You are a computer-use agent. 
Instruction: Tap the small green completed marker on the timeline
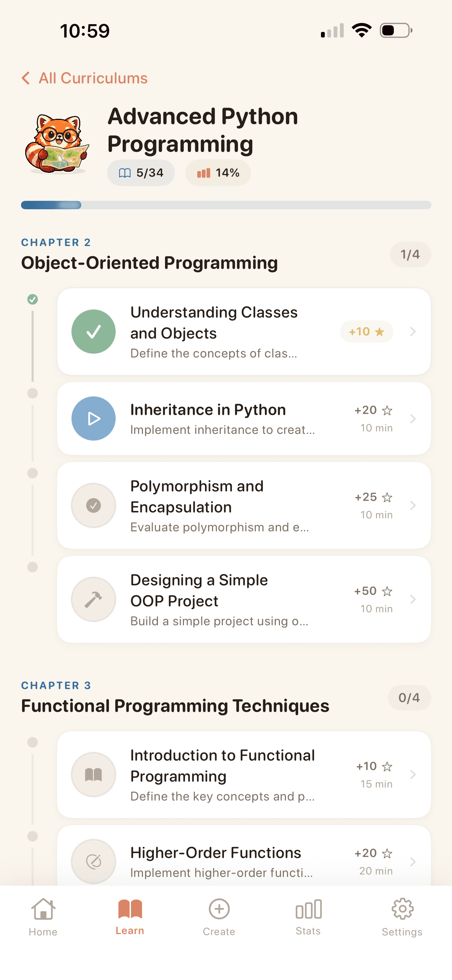click(33, 299)
